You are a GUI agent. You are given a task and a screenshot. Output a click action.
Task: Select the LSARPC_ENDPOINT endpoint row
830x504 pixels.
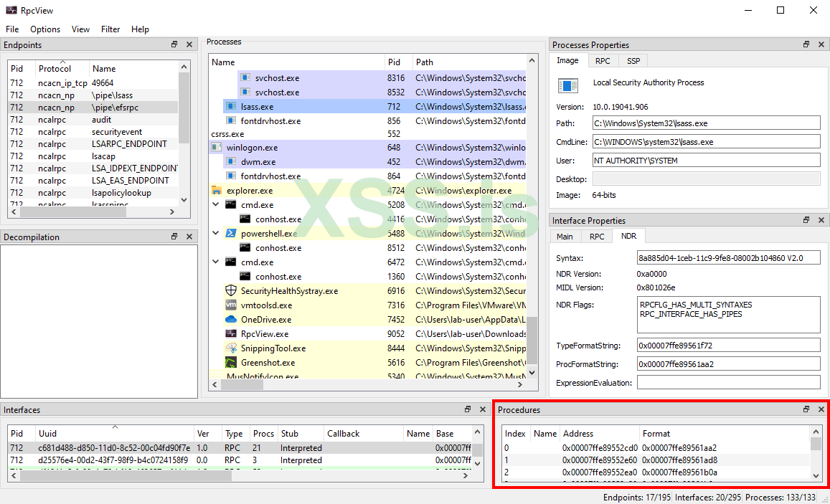click(93, 144)
